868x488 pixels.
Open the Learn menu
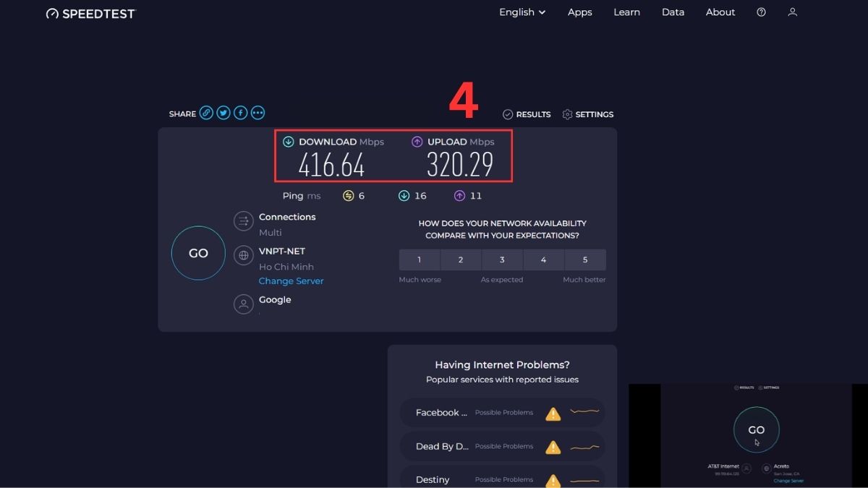626,12
